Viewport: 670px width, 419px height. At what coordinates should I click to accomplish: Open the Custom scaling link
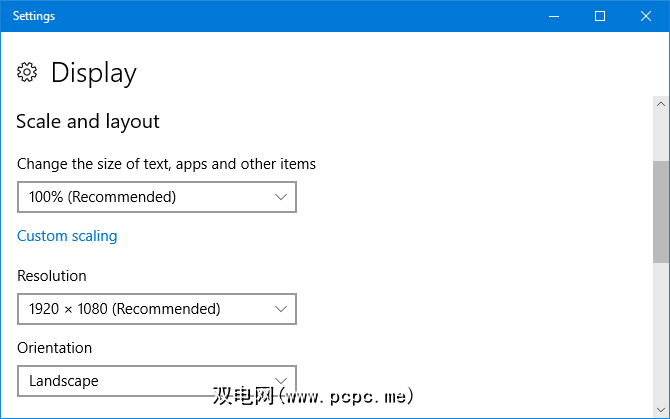pyautogui.click(x=67, y=236)
